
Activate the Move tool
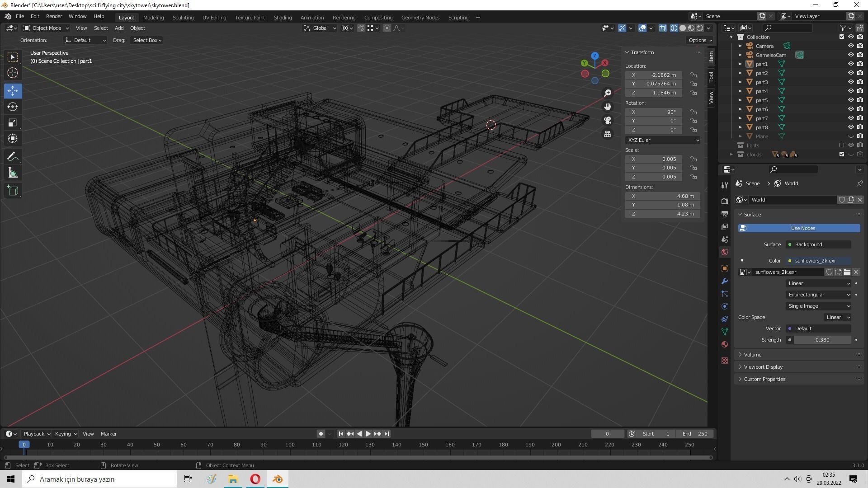click(x=13, y=90)
